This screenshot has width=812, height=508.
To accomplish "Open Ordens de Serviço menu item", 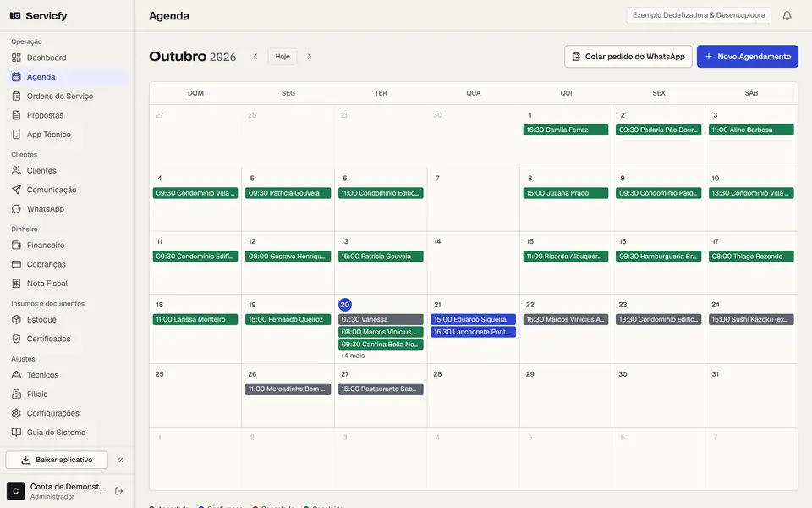I will tap(69, 96).
